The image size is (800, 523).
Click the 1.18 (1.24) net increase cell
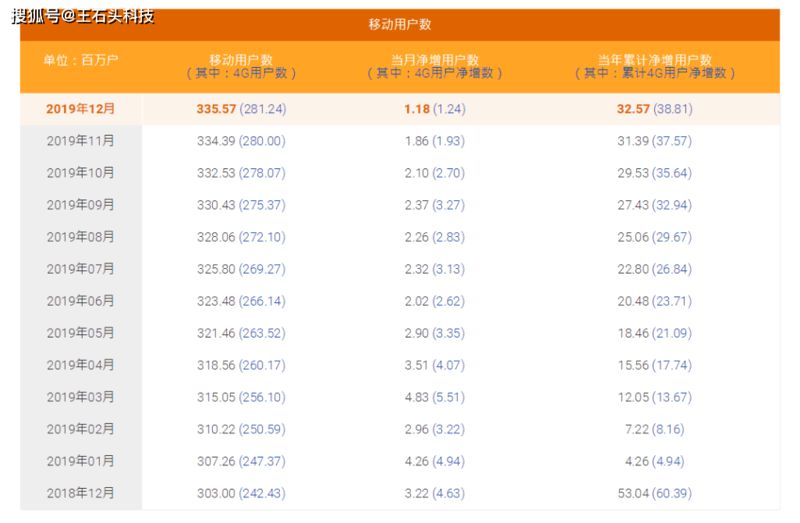pos(434,109)
